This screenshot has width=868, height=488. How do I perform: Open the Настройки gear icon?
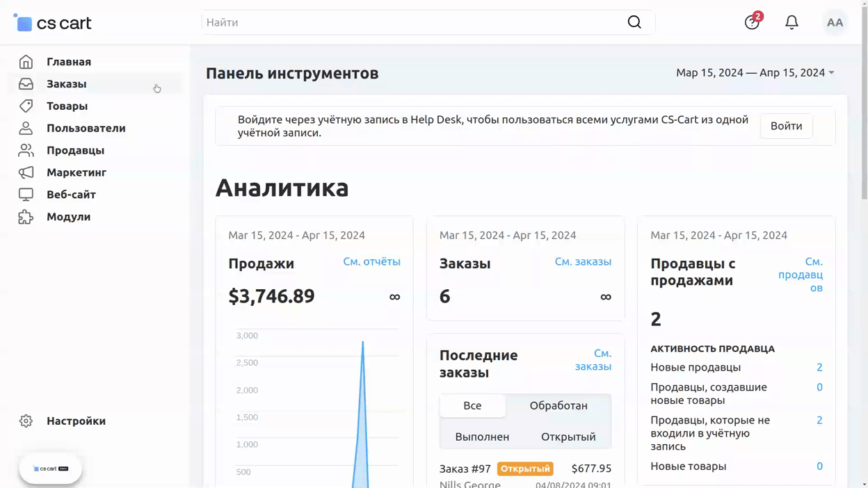click(x=26, y=421)
